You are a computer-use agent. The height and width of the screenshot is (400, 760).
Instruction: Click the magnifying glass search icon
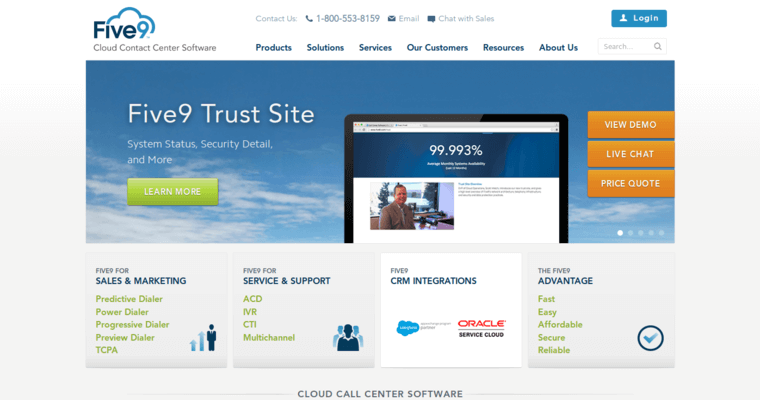point(657,46)
